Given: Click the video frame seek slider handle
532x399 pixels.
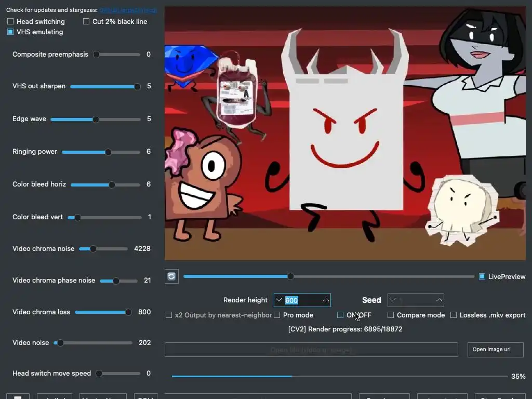Looking at the screenshot, I should click(x=290, y=276).
